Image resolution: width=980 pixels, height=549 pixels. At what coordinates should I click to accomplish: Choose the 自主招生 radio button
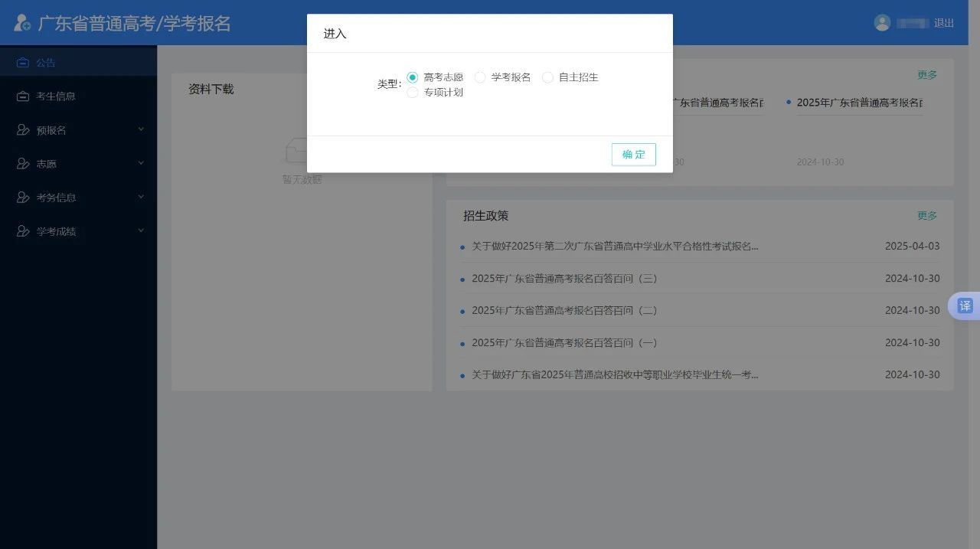click(547, 77)
